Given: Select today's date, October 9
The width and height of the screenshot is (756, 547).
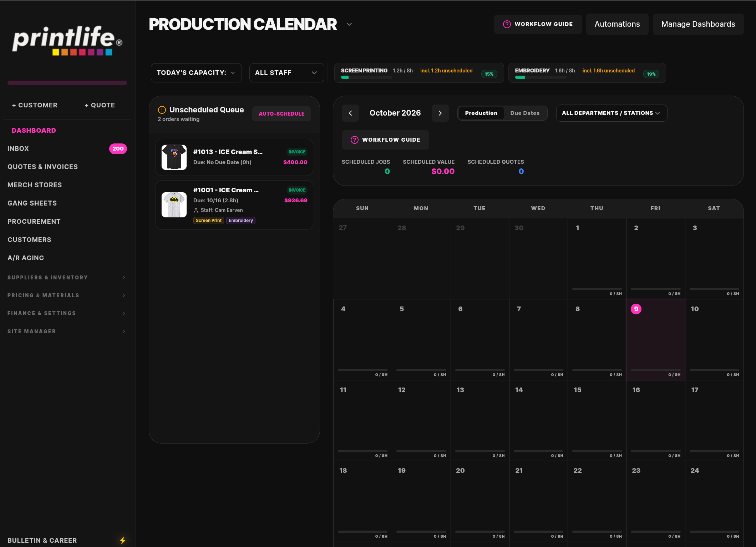Looking at the screenshot, I should pyautogui.click(x=655, y=340).
